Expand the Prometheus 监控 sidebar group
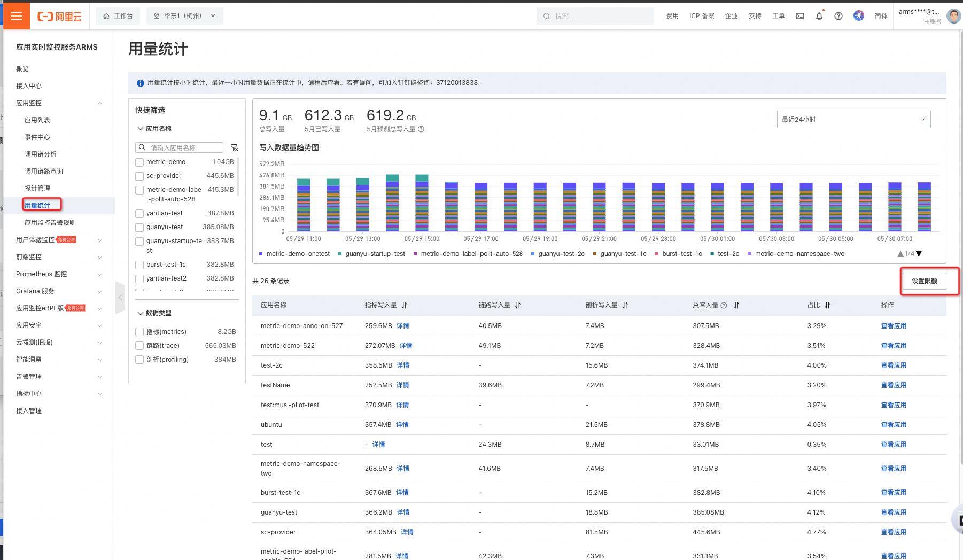Screen dimensions: 963x560 point(100,274)
